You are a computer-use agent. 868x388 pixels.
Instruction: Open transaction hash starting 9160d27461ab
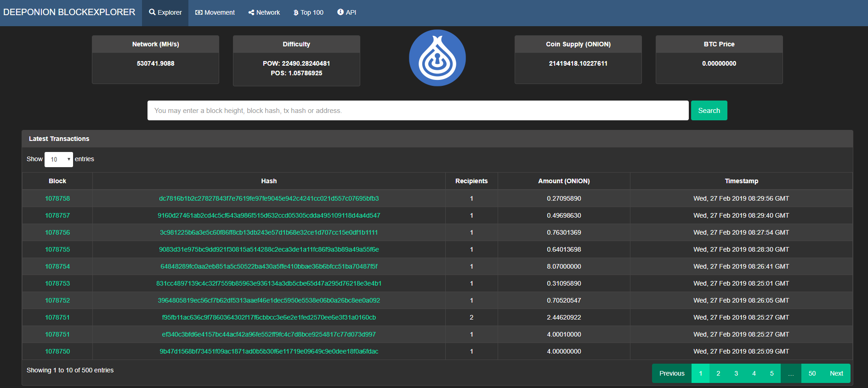269,215
